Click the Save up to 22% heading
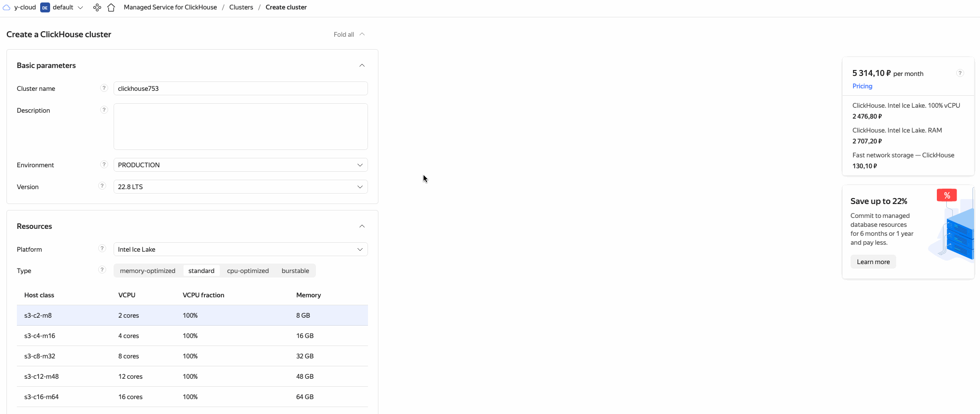Screen dimensions: 980x414 (x=879, y=201)
